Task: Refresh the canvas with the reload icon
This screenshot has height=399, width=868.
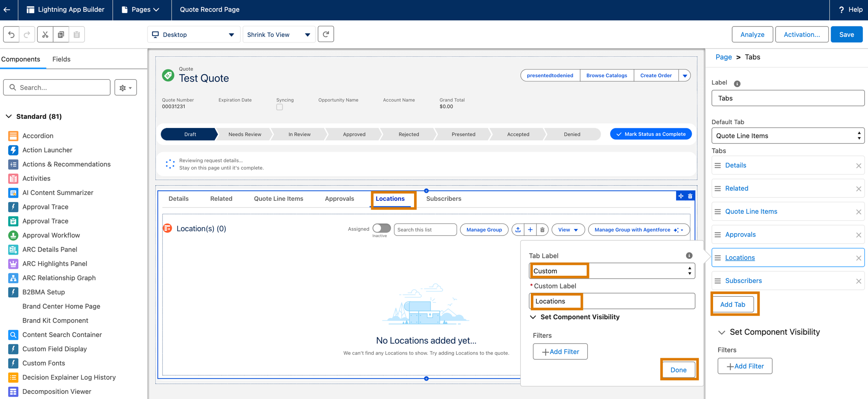Action: [x=326, y=34]
